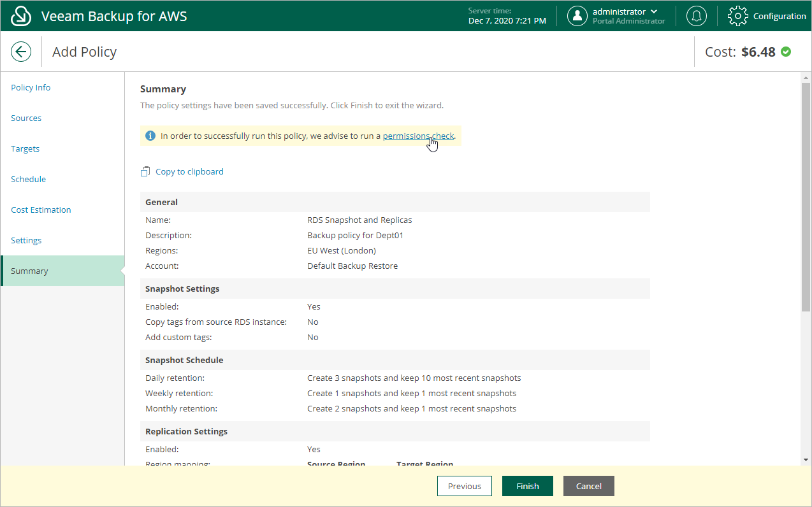Click the green cost check icon

786,52
